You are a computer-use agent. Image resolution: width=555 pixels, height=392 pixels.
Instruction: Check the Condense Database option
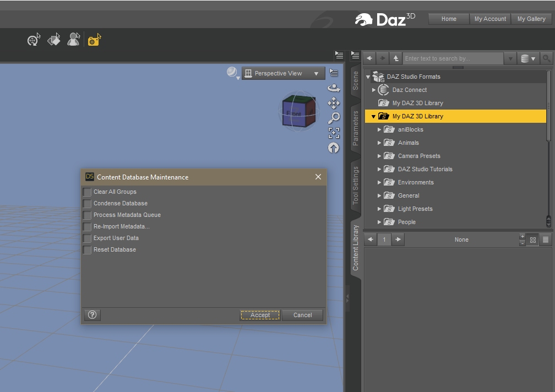(x=87, y=203)
